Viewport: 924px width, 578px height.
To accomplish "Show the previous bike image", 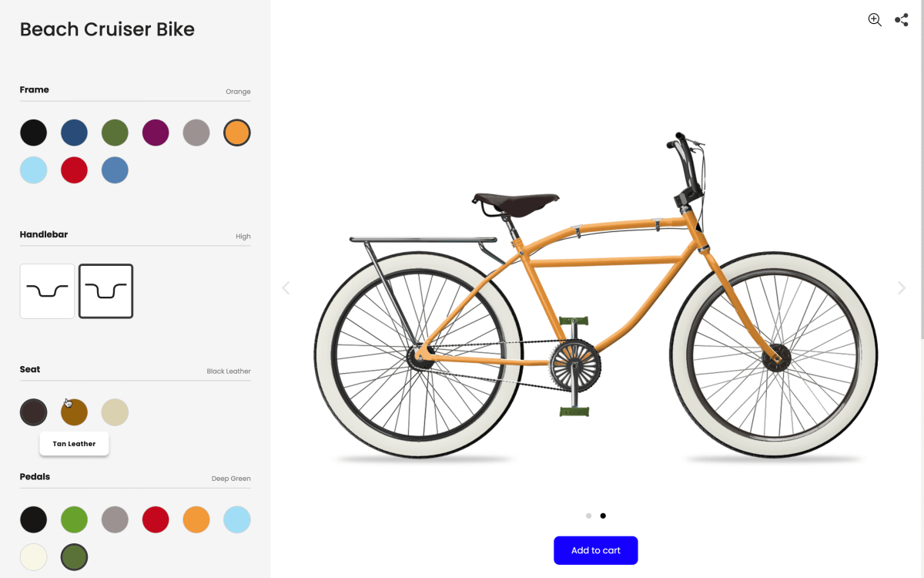I will (x=286, y=288).
